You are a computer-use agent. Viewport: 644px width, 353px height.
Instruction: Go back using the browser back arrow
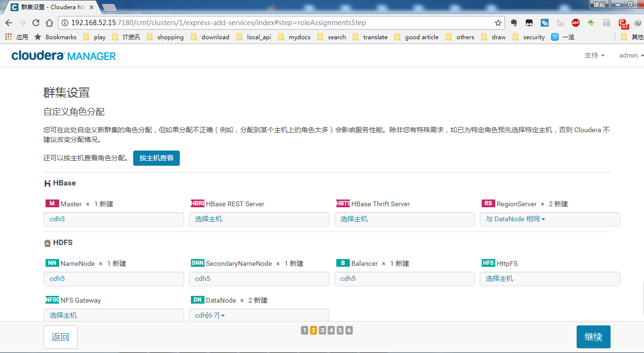[x=9, y=23]
